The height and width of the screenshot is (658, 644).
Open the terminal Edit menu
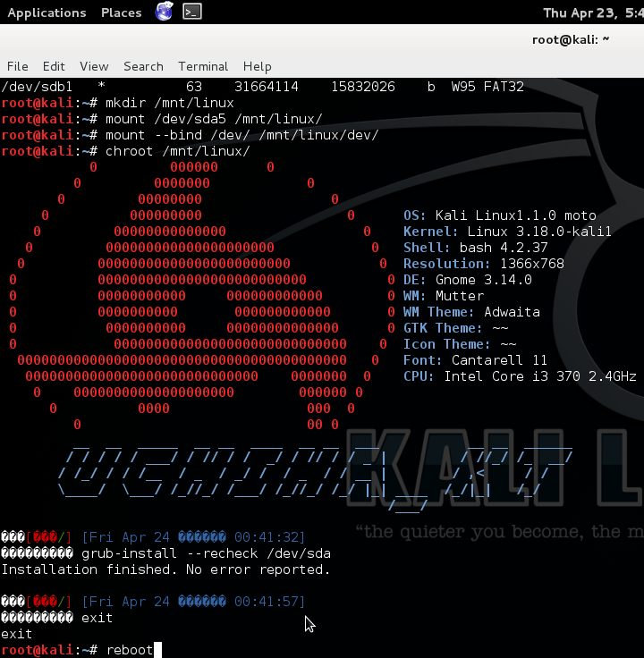tap(54, 66)
